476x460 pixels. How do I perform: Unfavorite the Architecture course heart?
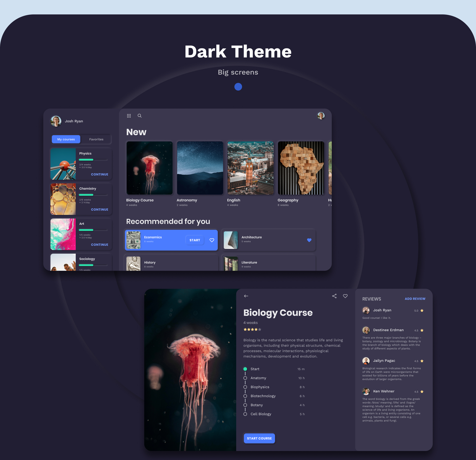309,240
